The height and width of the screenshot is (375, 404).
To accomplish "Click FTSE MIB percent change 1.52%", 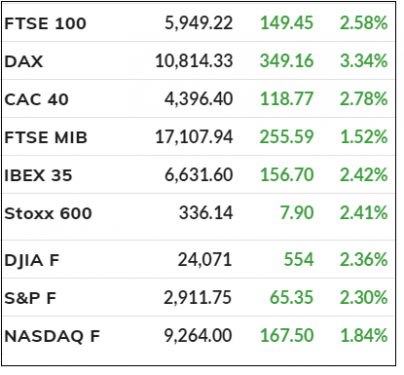I will (364, 137).
